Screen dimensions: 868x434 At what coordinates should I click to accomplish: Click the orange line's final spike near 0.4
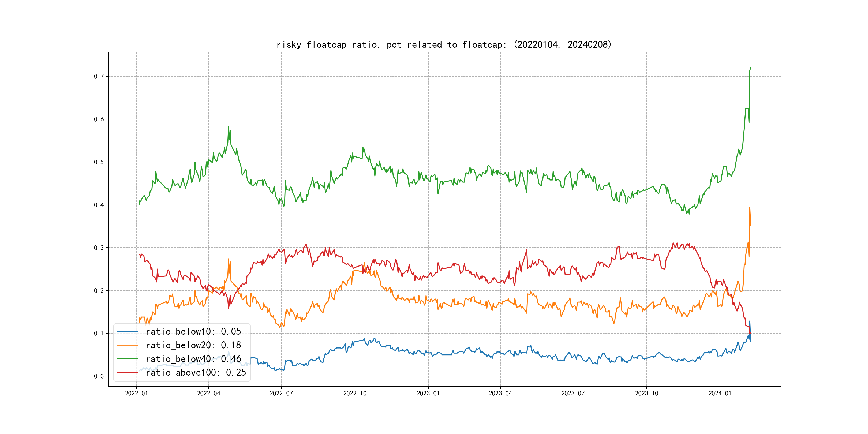coord(750,208)
